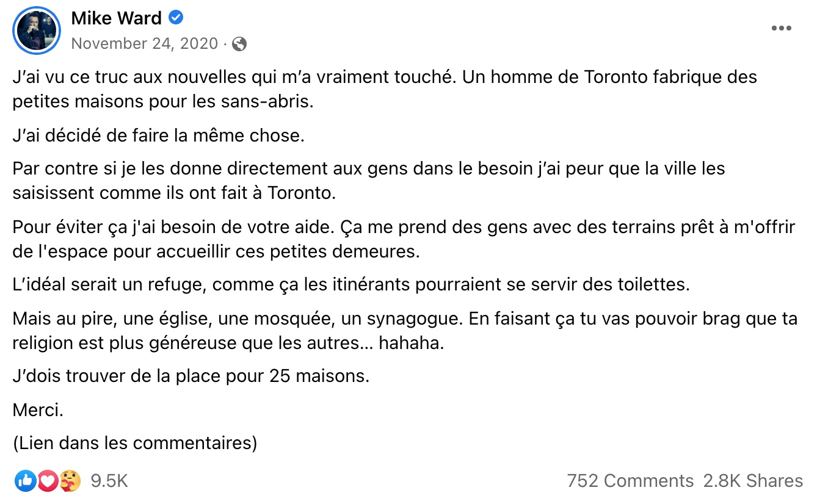This screenshot has height=504, width=817.
Task: Click the line mentioning "25 maisons"
Action: tap(191, 376)
